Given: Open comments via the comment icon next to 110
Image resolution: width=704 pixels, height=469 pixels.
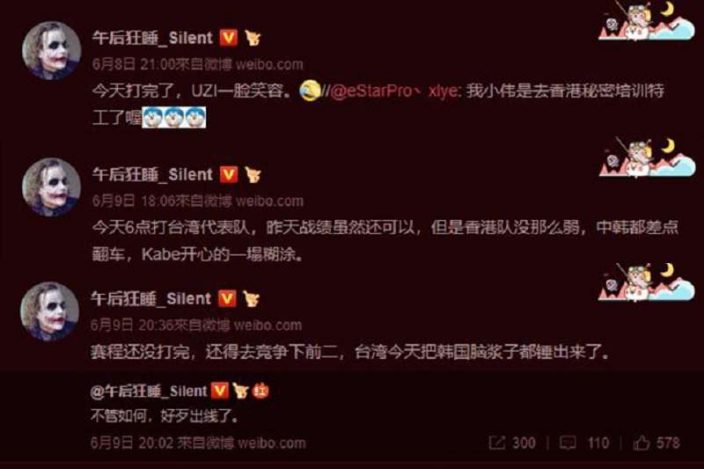Looking at the screenshot, I should [568, 443].
